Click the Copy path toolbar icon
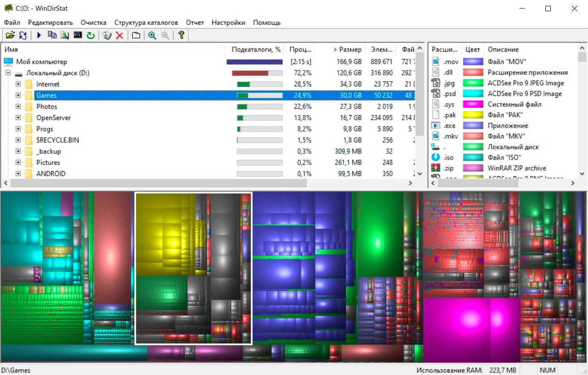Viewport: 588px width, 375px height. pyautogui.click(x=52, y=35)
